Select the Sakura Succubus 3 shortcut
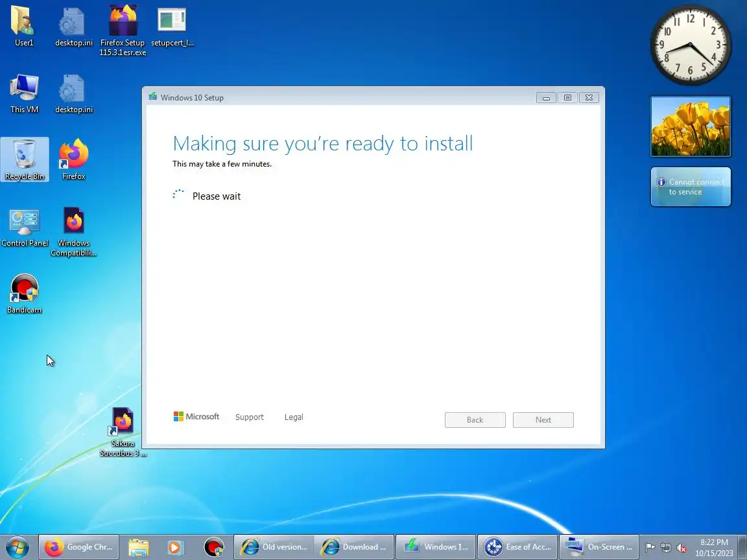Viewport: 747px width, 560px height. pyautogui.click(x=123, y=432)
